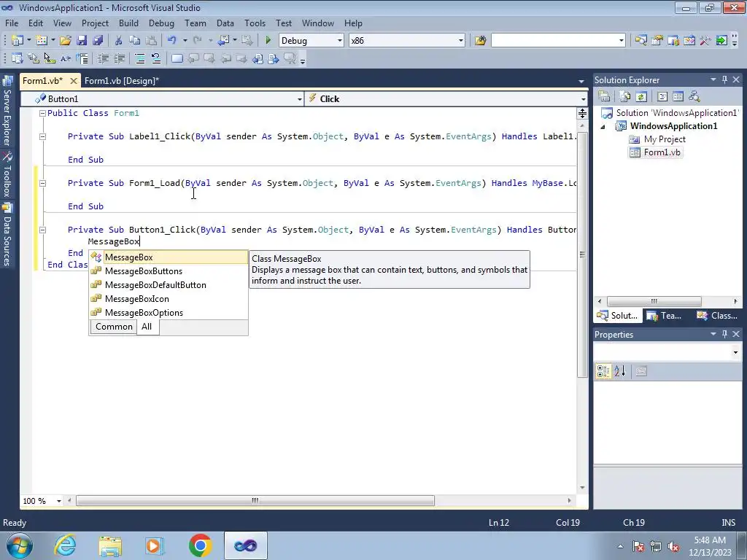Screen dimensions: 747x560
Task: Toggle Show All Files in Solution Explorer
Action: (x=625, y=97)
